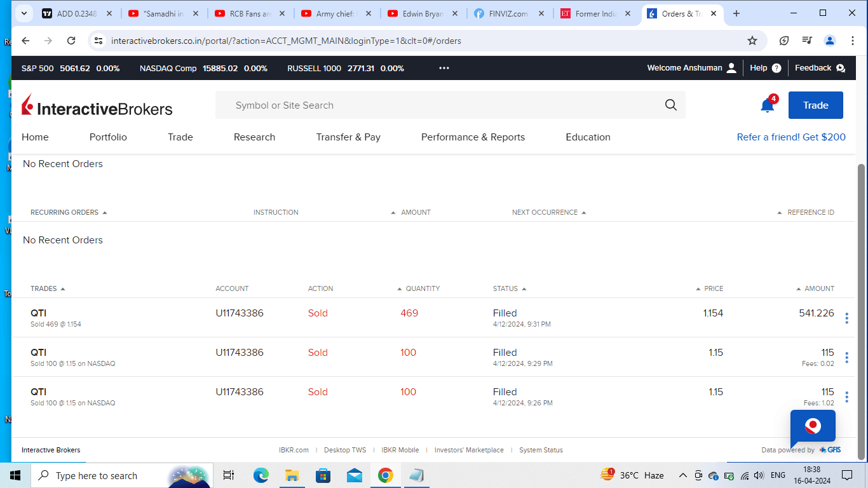868x488 pixels.
Task: Open the Chrome profile avatar
Action: point(830,41)
